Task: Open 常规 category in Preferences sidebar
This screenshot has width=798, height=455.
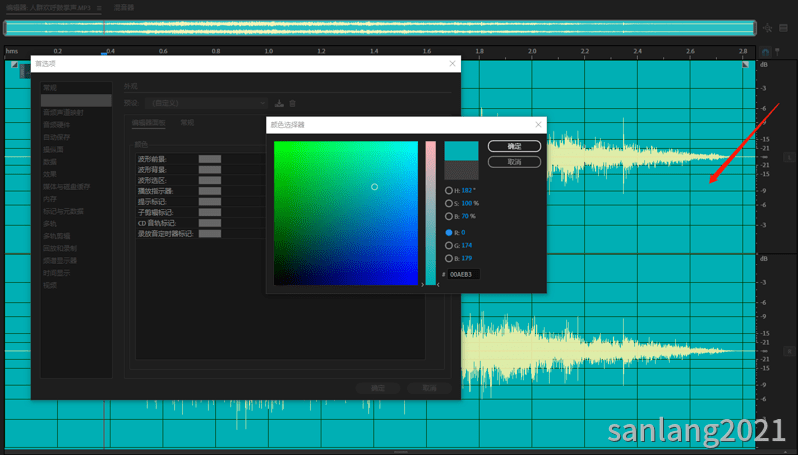Action: [50, 88]
